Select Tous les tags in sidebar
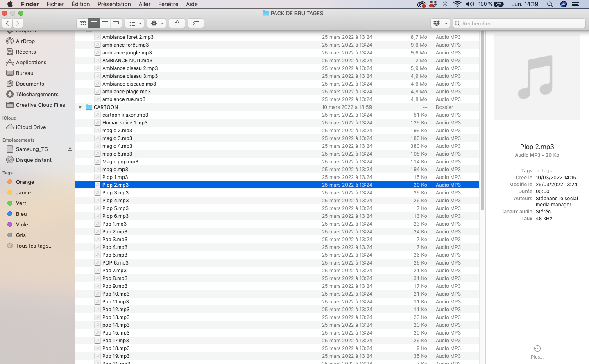Viewport: 589px width, 364px height. point(34,246)
